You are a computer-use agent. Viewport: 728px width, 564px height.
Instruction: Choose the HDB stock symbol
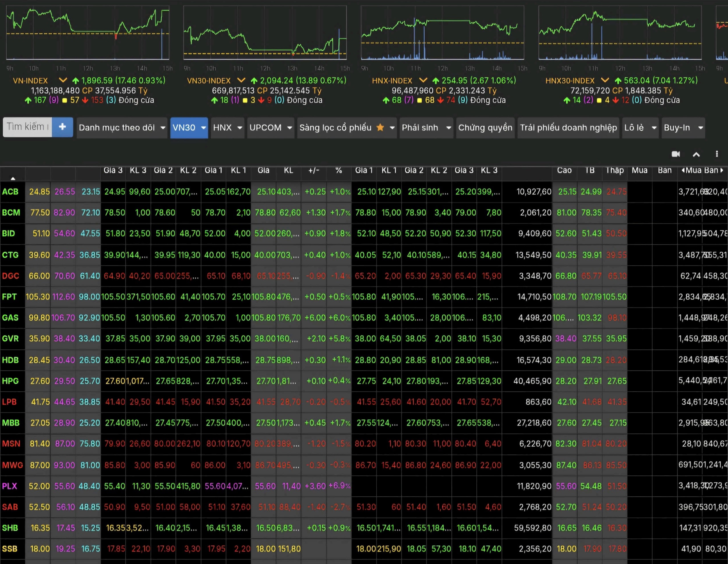pos(10,360)
